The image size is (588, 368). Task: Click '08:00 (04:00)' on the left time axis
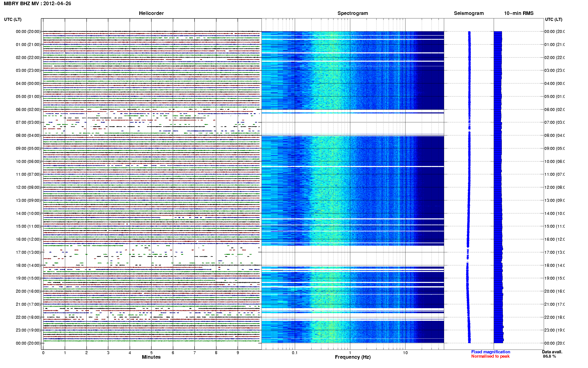point(28,135)
